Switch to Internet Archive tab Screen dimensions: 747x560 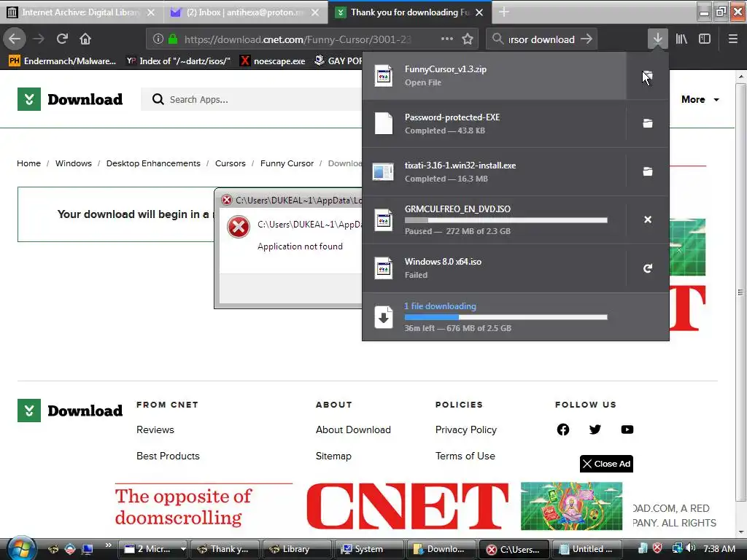point(80,12)
